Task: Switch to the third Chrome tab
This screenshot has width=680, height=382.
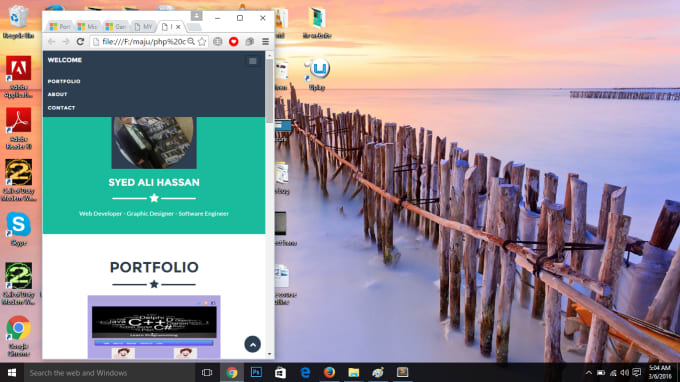Action: (115, 26)
